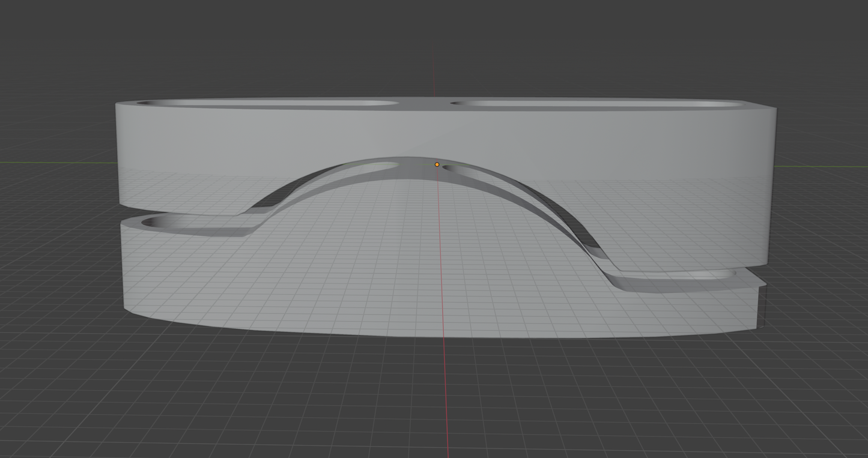
Task: Click the red axis line above the model
Action: coord(434,72)
